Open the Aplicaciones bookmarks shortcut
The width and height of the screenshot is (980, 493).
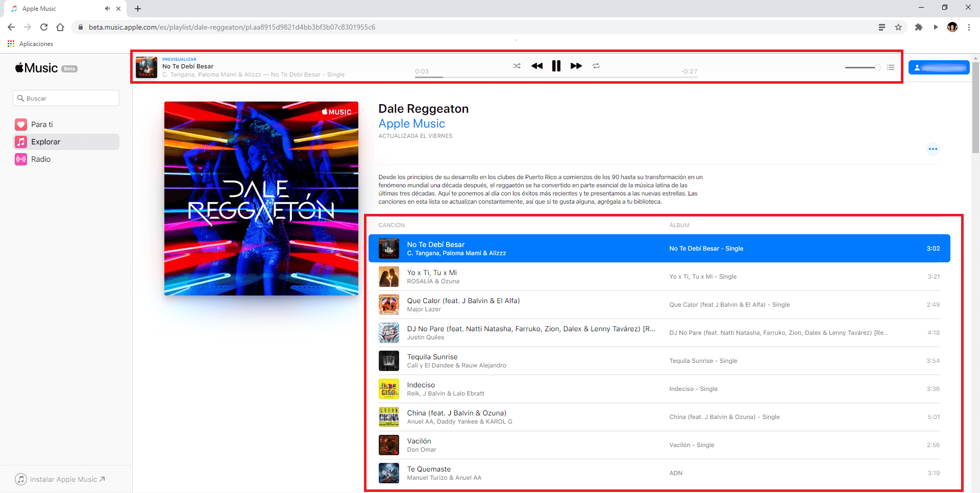(x=31, y=44)
